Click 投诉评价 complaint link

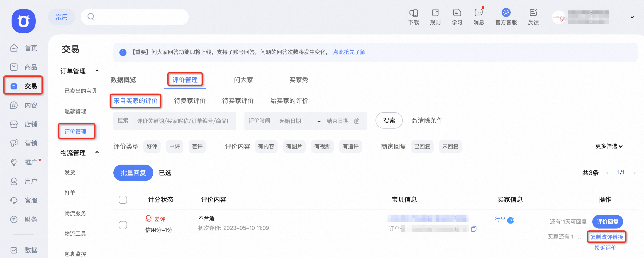coord(605,248)
